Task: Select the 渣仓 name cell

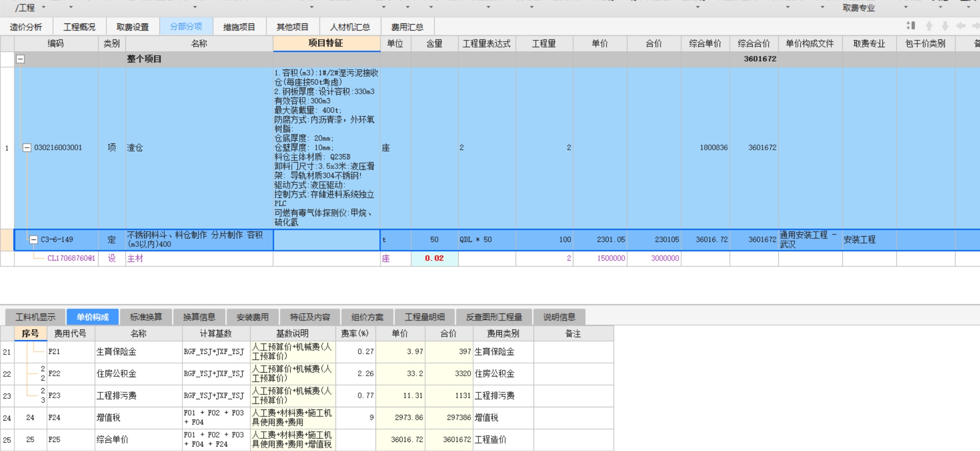Action: click(x=199, y=148)
